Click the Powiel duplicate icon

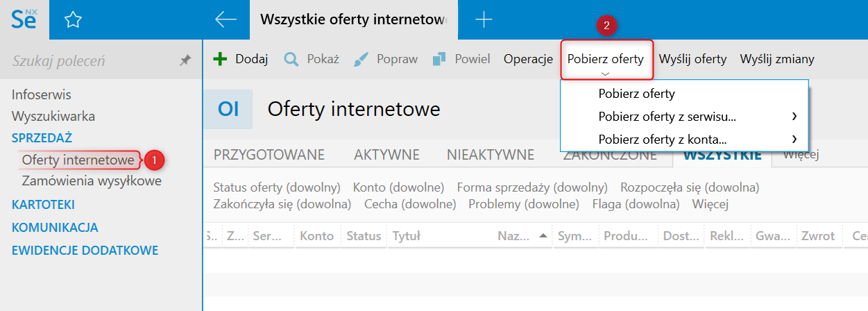pos(439,59)
